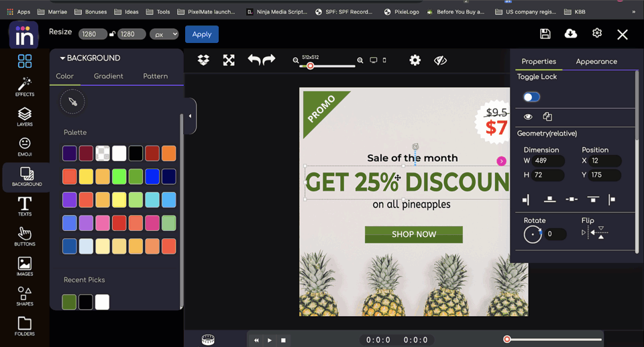Open the Layers panel
Viewport: 644px width, 347px height.
[x=25, y=117]
